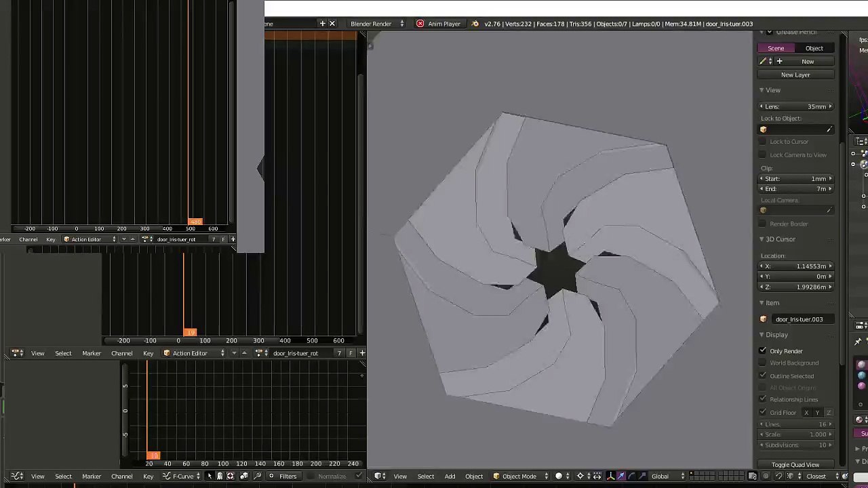Disable the Only Render checkbox
This screenshot has width=868, height=488.
[x=763, y=351]
